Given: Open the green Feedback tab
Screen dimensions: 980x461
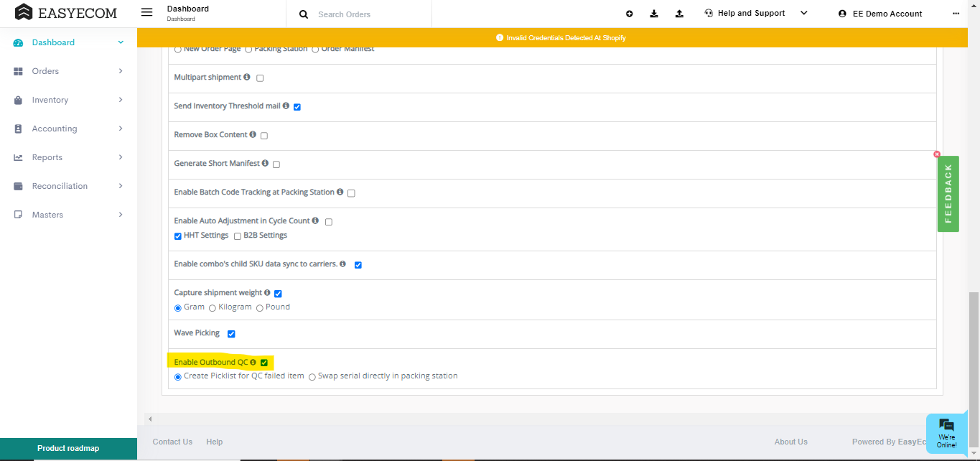Looking at the screenshot, I should tap(948, 194).
